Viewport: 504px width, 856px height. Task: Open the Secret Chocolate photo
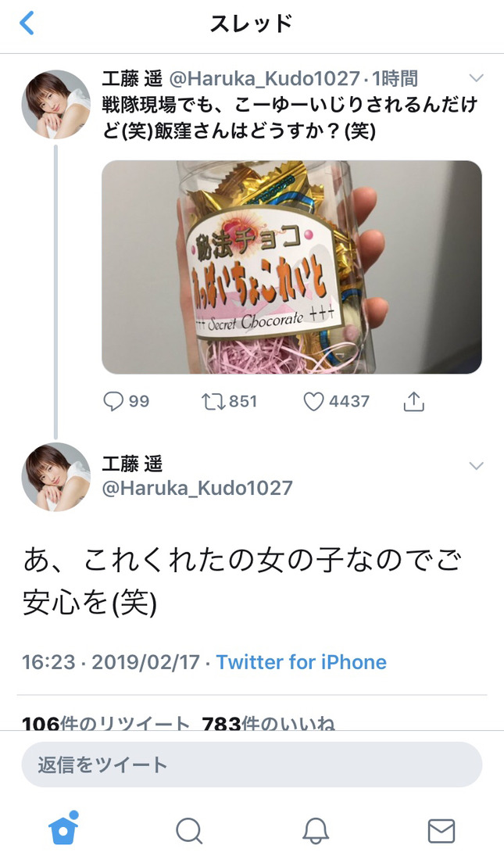coord(291,267)
